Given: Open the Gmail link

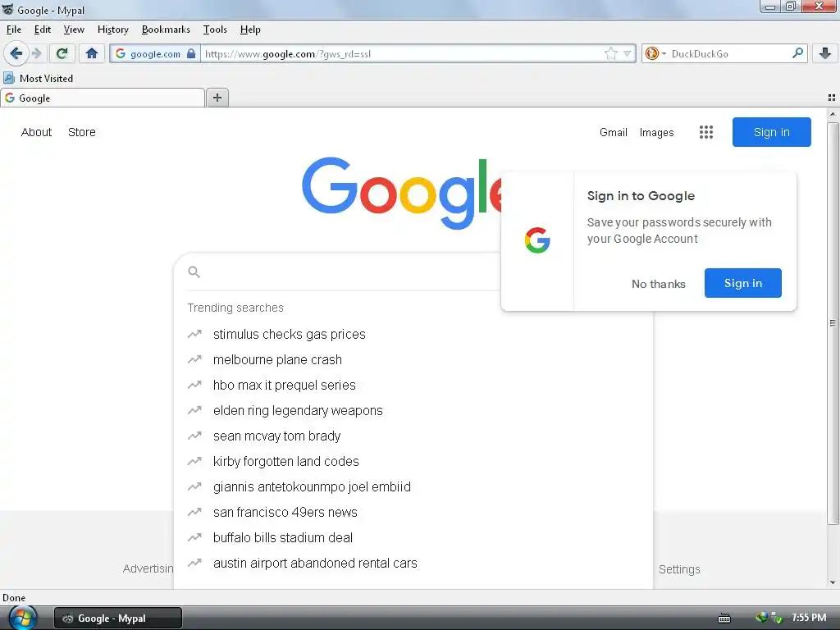Looking at the screenshot, I should click(x=614, y=132).
